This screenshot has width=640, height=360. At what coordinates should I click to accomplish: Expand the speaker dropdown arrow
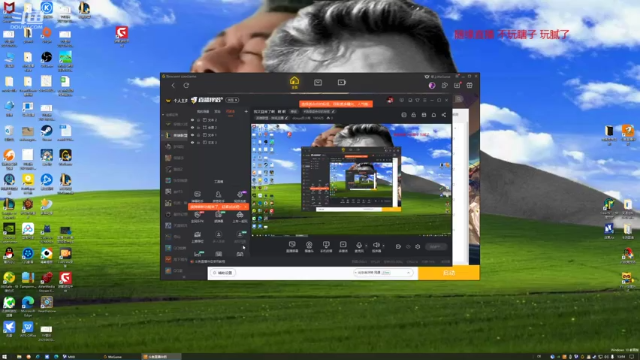[383, 246]
